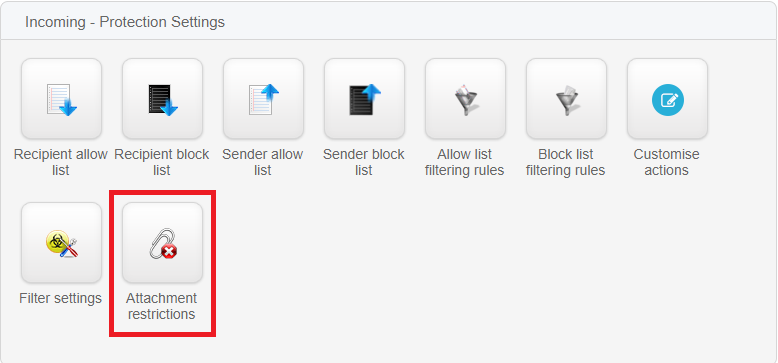Click the "Sender allow list" text label
The image size is (778, 363).
point(262,162)
